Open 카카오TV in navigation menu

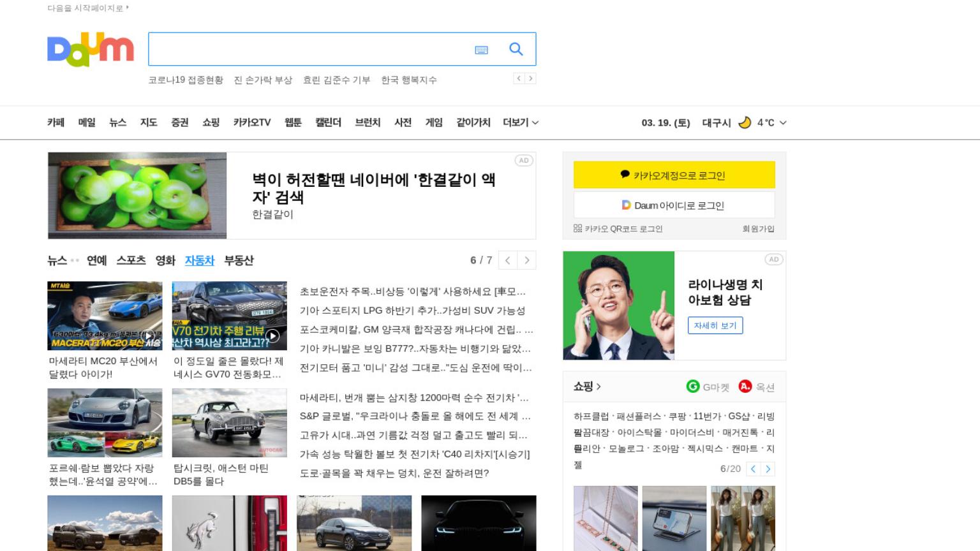(252, 122)
